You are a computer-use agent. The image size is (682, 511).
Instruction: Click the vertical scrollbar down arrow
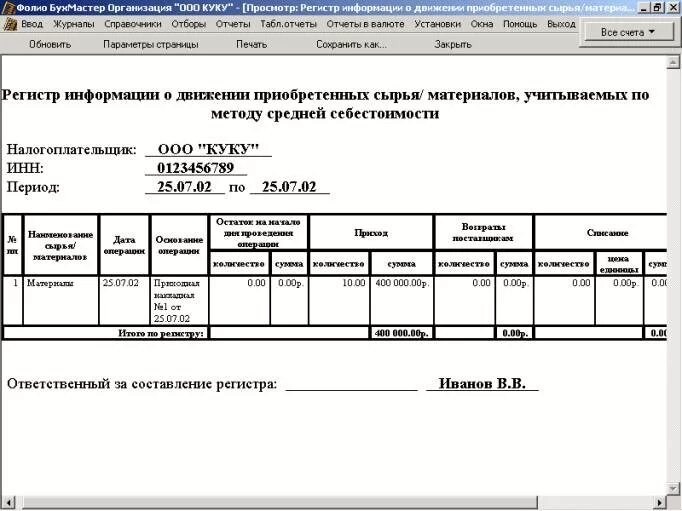pos(673,488)
